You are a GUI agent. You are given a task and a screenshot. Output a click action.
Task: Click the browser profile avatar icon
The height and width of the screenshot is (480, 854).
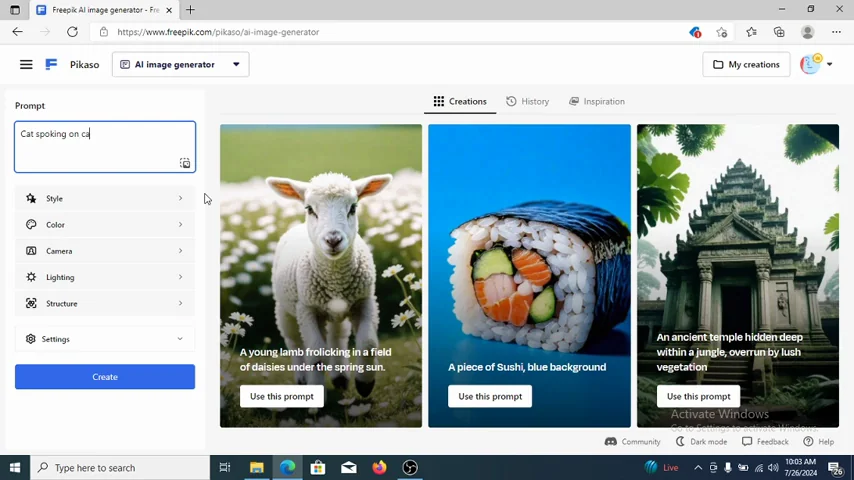click(808, 32)
